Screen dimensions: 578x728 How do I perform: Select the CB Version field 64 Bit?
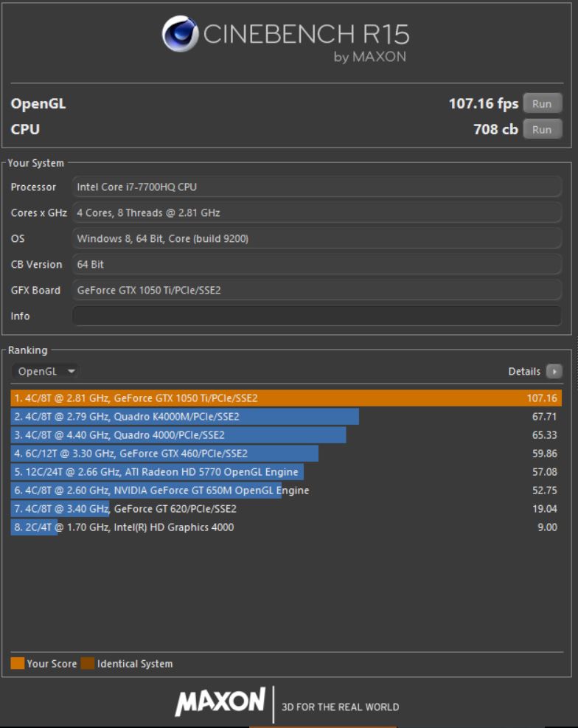pyautogui.click(x=317, y=264)
